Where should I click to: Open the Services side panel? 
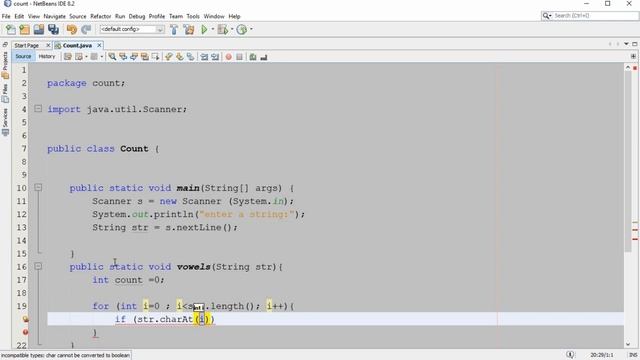(5, 122)
